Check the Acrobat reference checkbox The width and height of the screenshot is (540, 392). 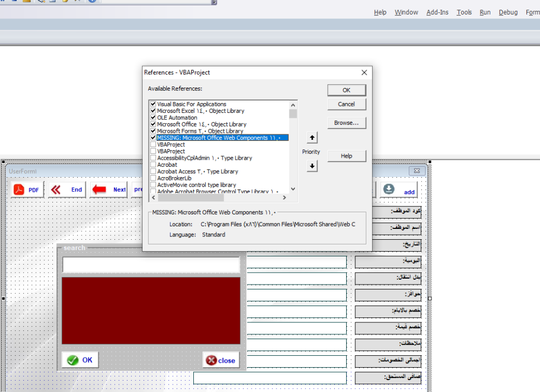pyautogui.click(x=153, y=165)
